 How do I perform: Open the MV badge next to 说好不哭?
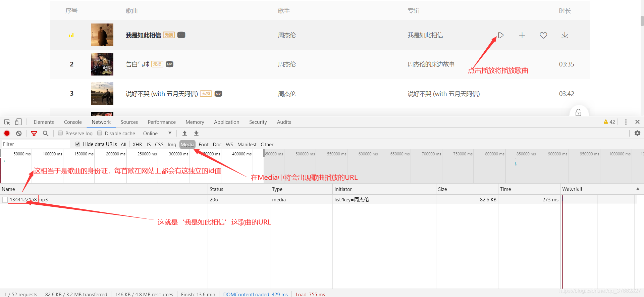pyautogui.click(x=218, y=94)
